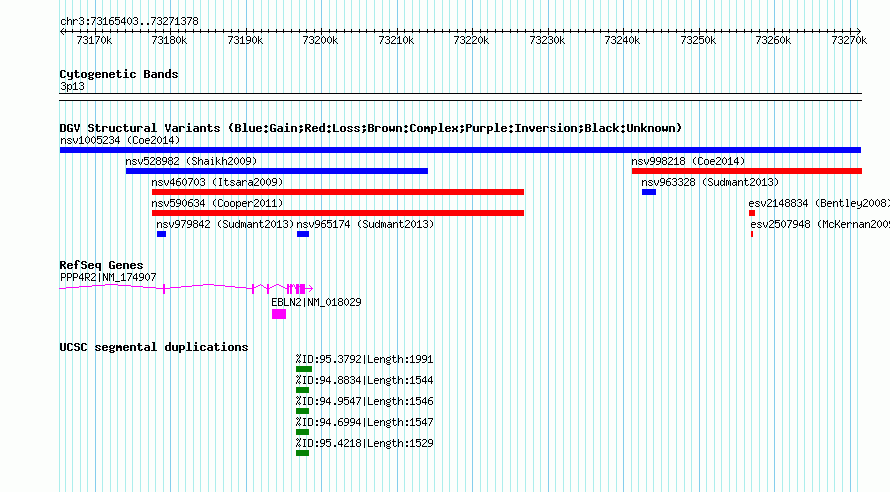Image resolution: width=890 pixels, height=492 pixels.
Task: Select the nsv590634 (Cooper2011) red bar
Action: 338,213
